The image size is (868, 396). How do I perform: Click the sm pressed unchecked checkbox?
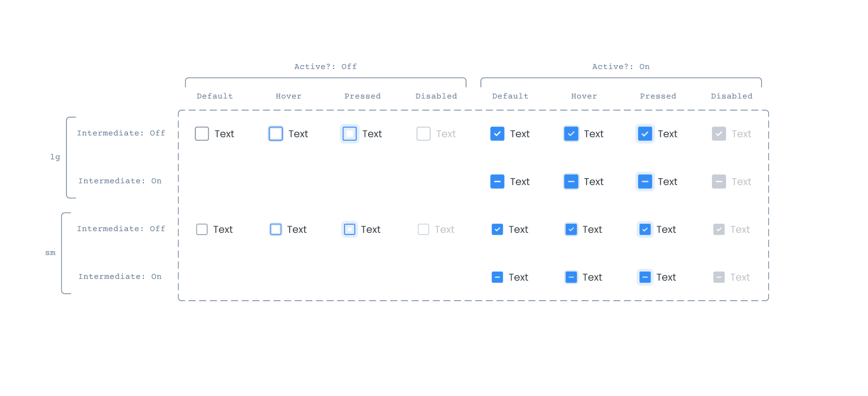349,229
